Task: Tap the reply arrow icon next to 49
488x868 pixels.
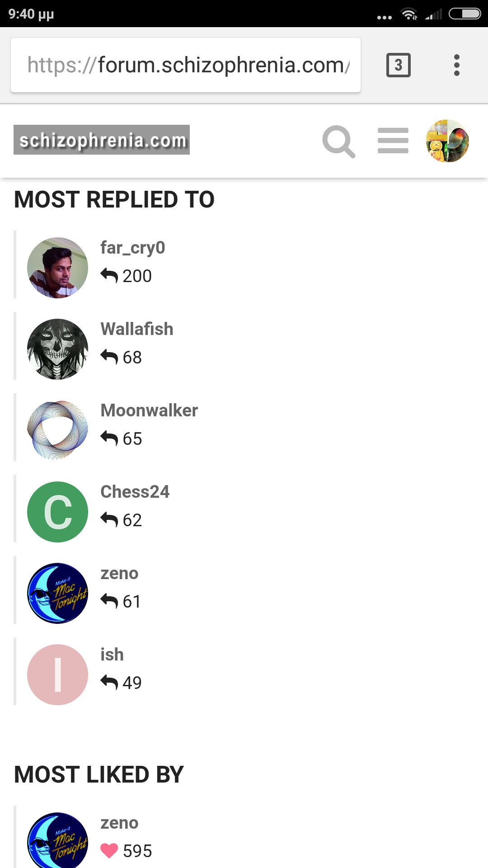Action: 109,682
